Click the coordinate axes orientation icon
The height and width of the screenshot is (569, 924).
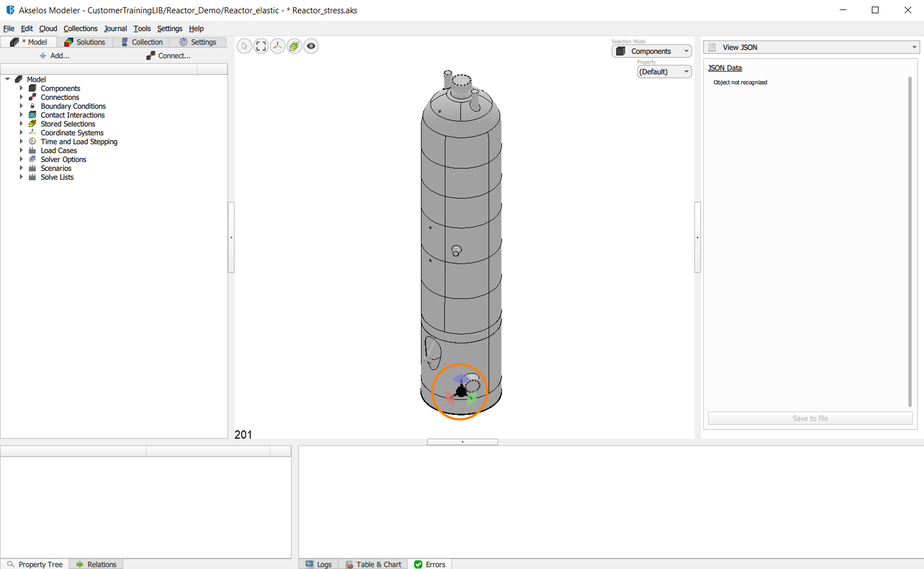277,46
